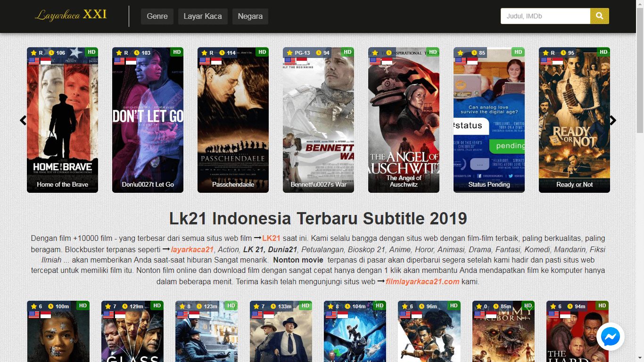The width and height of the screenshot is (644, 362).
Task: Open the filmlayarkaca21.com link
Action: [422, 281]
